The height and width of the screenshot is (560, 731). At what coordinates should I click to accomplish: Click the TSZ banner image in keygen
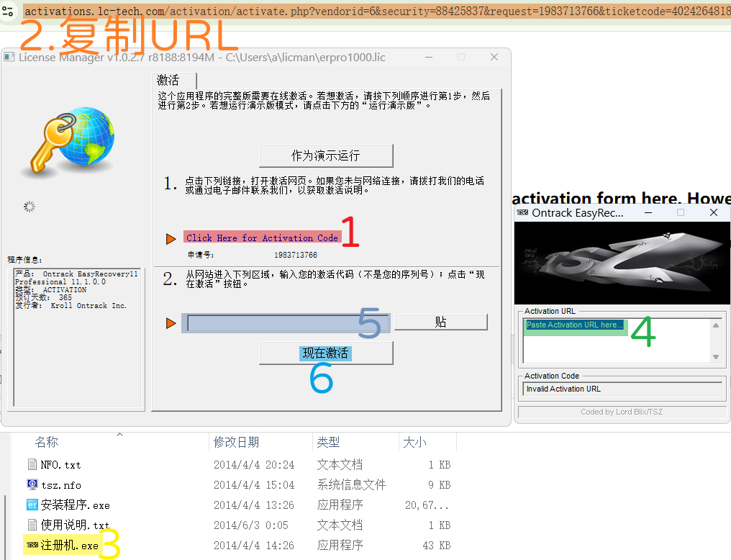coord(622,263)
